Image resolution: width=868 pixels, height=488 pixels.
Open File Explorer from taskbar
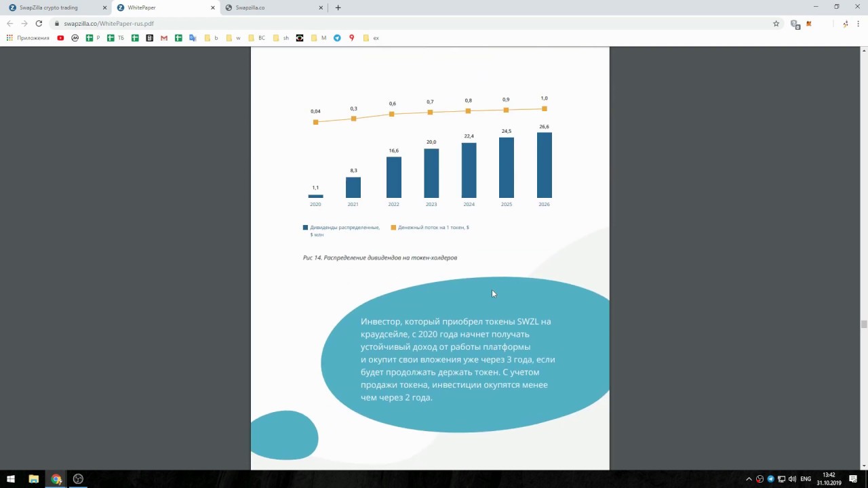point(33,479)
